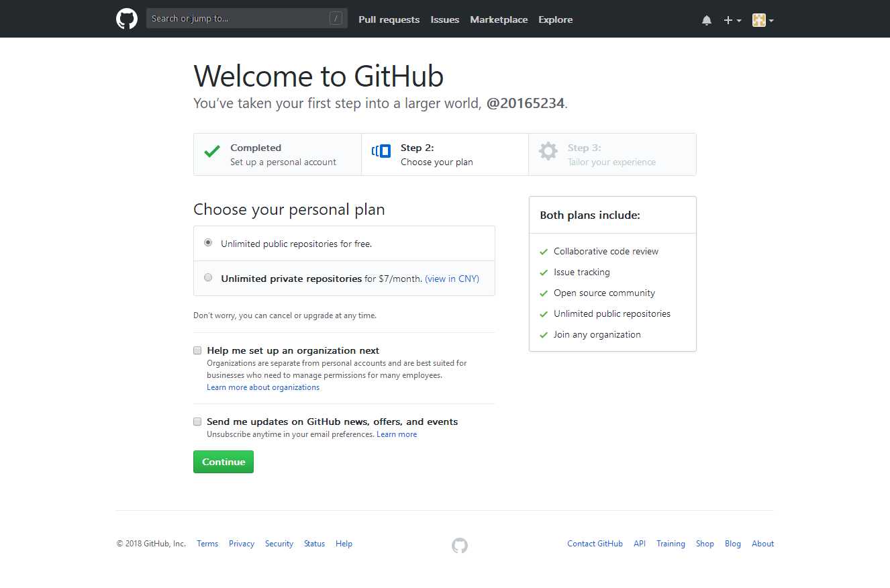Focus the Search or jump to field

tap(247, 19)
